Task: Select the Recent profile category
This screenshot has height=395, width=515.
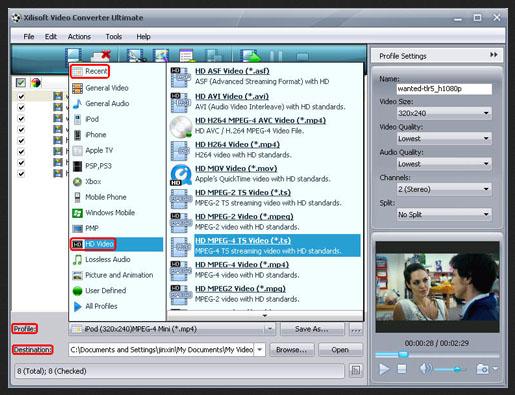Action: point(90,71)
